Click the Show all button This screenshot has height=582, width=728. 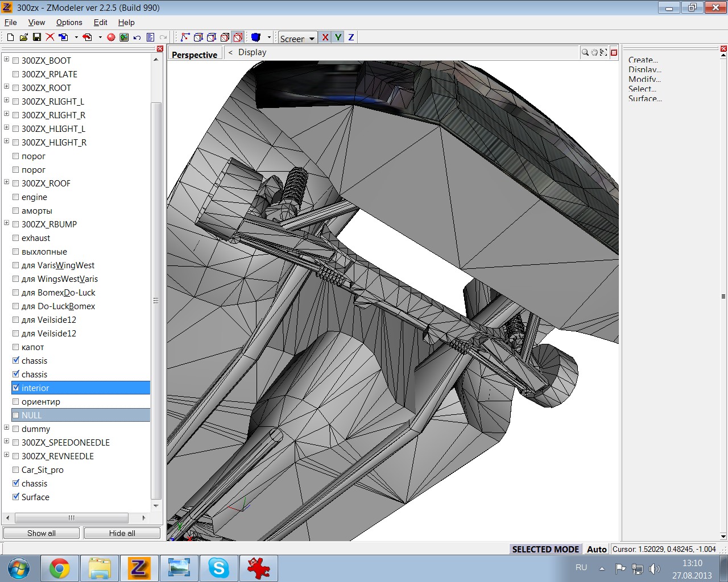(42, 533)
